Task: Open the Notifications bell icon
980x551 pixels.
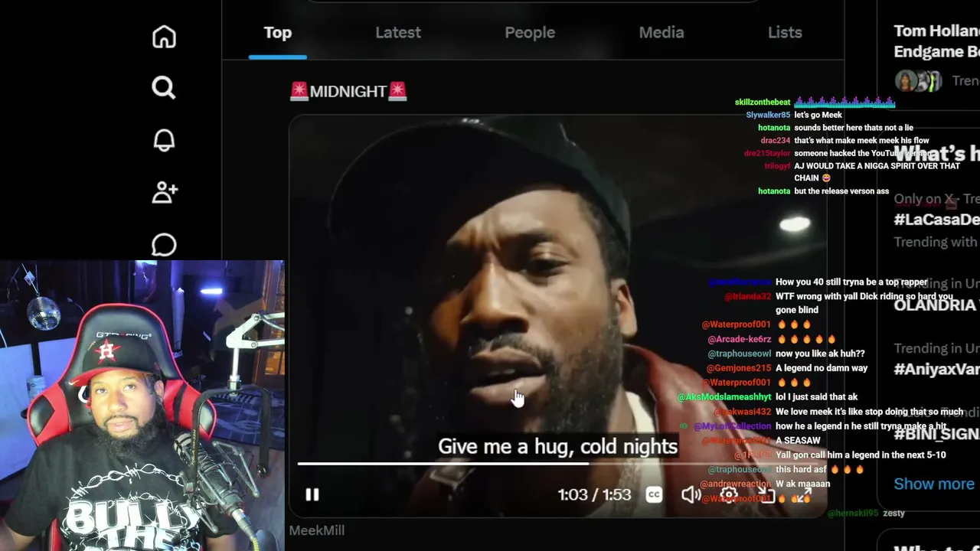Action: click(164, 140)
